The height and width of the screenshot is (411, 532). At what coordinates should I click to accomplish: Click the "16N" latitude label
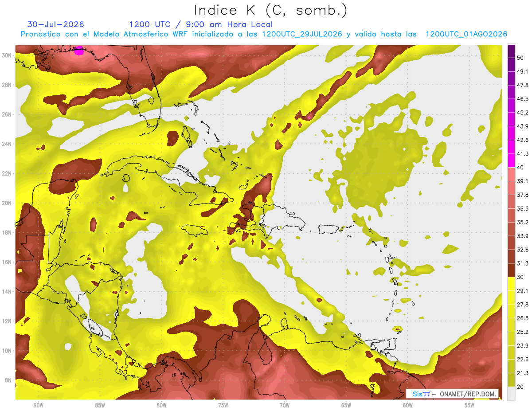click(7, 262)
